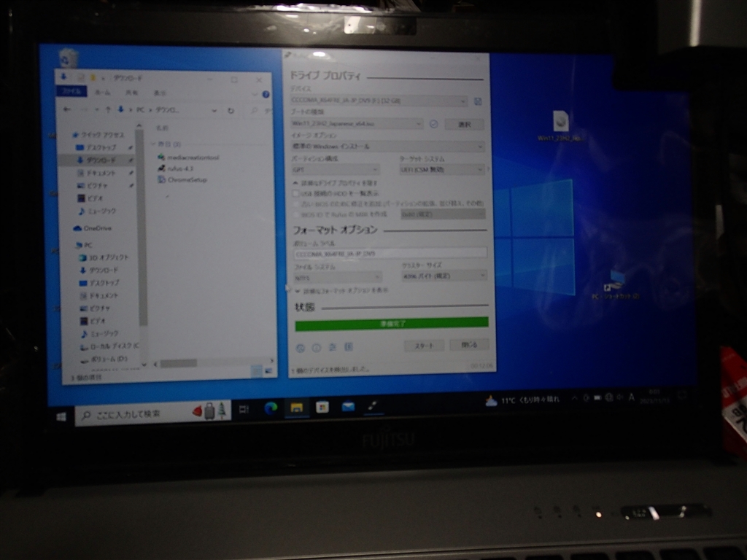Open the ホーム tab in Explorer

pos(102,92)
